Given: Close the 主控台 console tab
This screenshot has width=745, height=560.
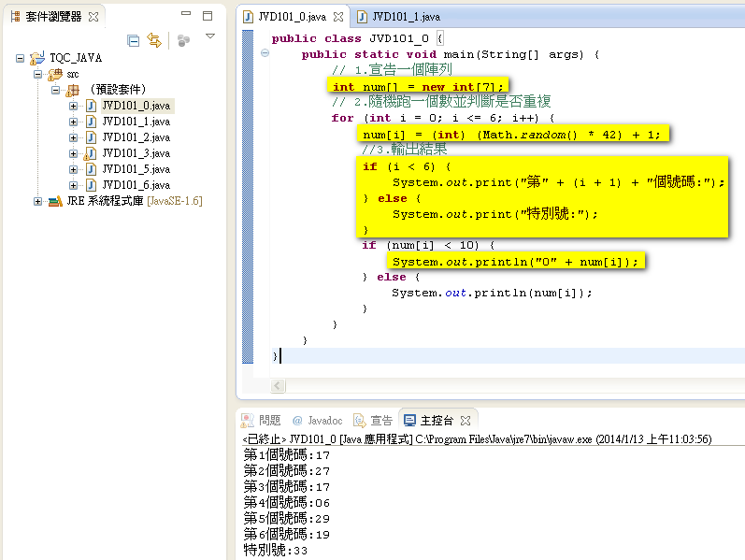Looking at the screenshot, I should (466, 421).
